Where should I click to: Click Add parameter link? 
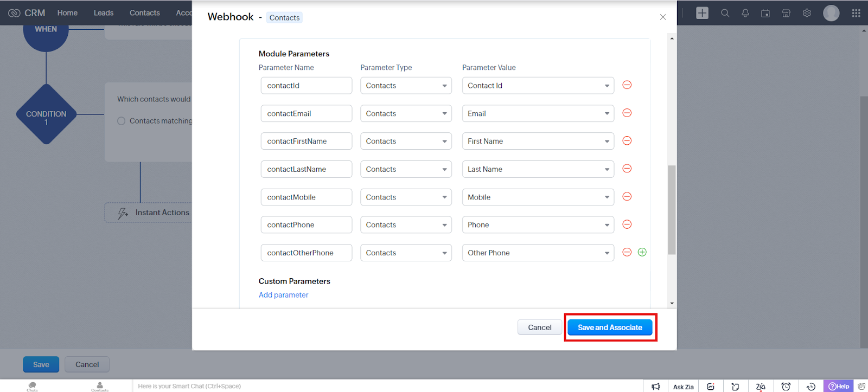pos(283,295)
